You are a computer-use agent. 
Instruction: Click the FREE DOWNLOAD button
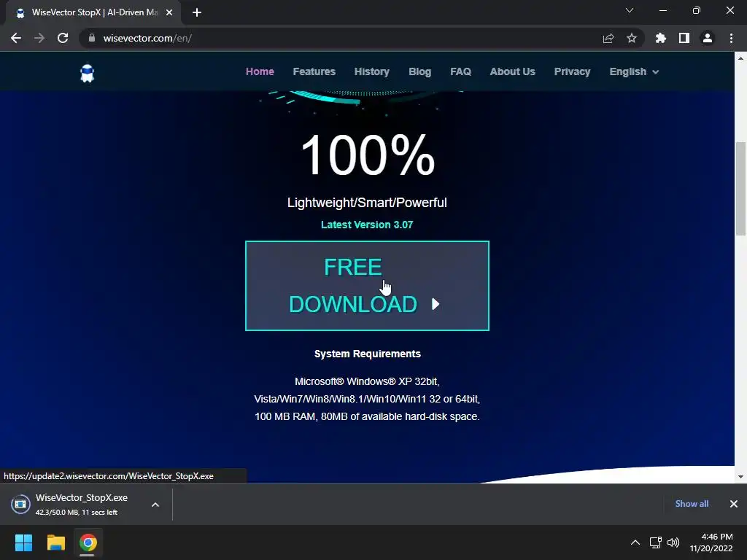[367, 286]
